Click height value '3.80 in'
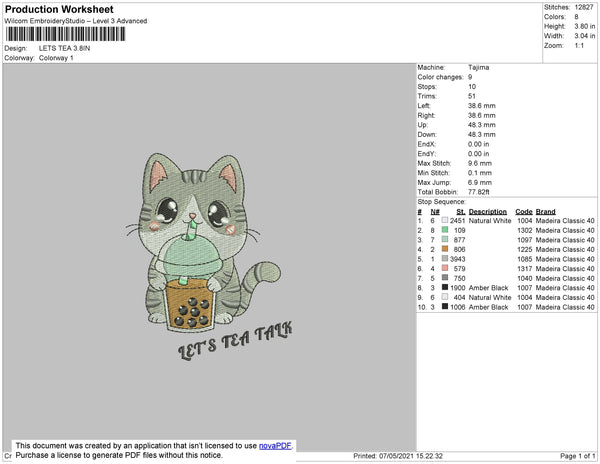Viewport: 600px width, 464px height. tap(585, 26)
